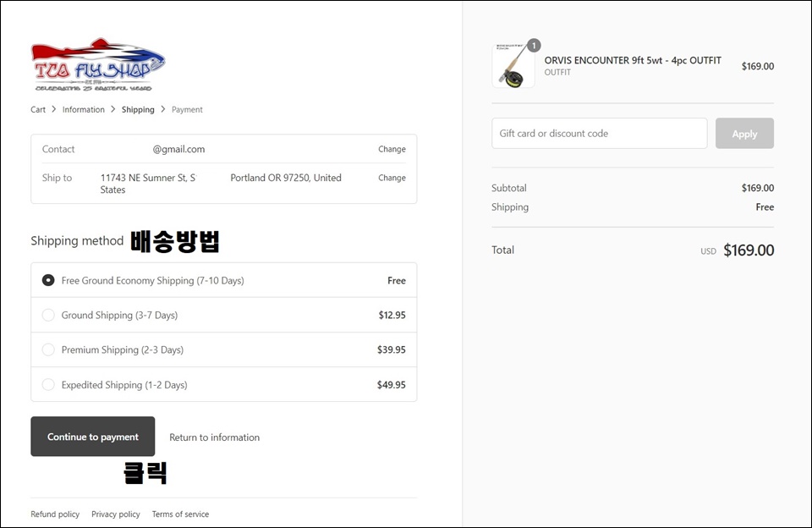This screenshot has width=812, height=528.
Task: Choose Premium Shipping (2-3 Days) radio
Action: [x=48, y=349]
